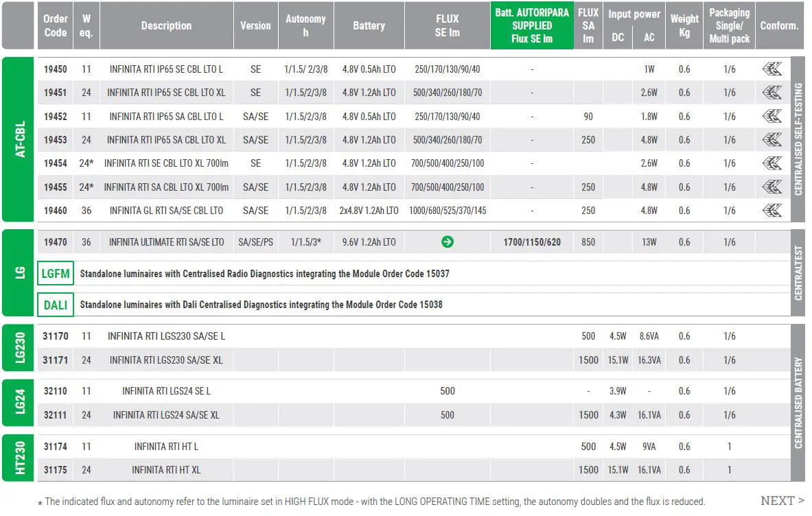The width and height of the screenshot is (812, 516).
Task: Click the green Batt. AUTORIPARA SUPPLIED header
Action: click(532, 25)
